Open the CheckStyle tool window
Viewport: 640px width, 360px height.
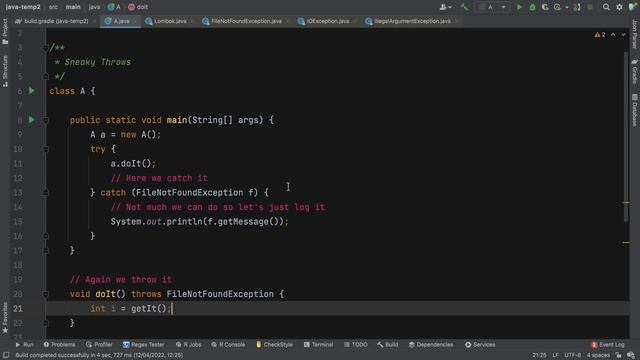pyautogui.click(x=274, y=344)
